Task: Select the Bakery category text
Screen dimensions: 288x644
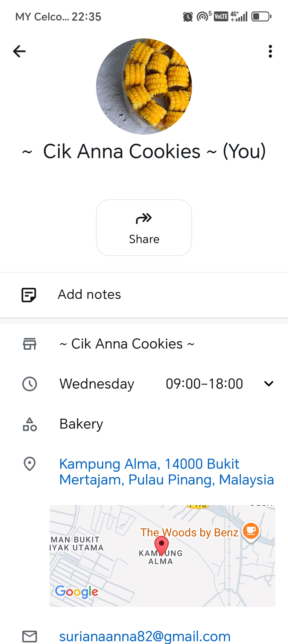Action: point(81,424)
